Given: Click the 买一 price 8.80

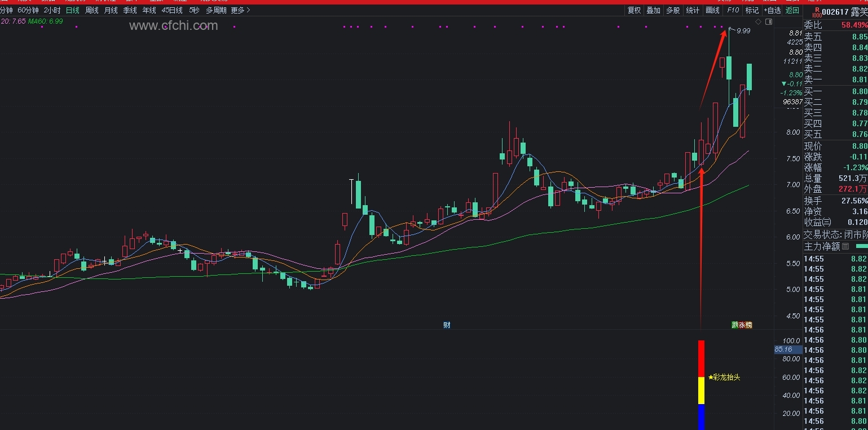Looking at the screenshot, I should coord(860,91).
